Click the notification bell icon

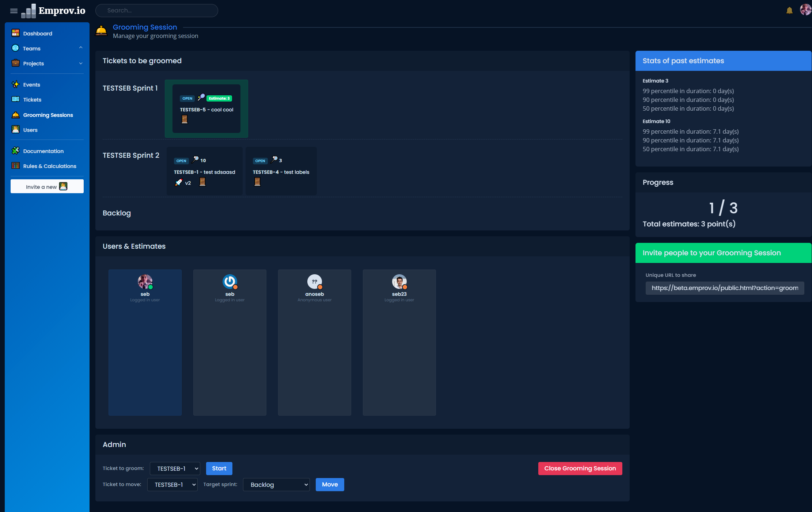tap(789, 10)
